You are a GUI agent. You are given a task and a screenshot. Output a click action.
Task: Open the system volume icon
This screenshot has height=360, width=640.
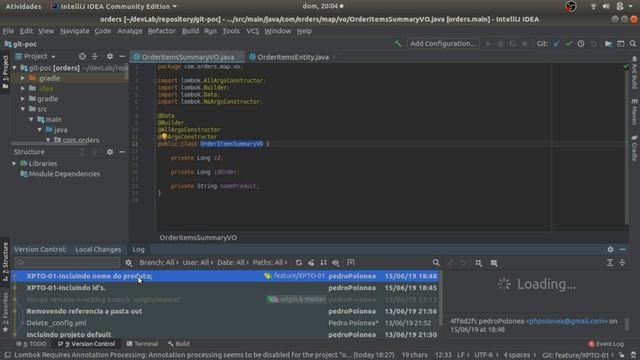pyautogui.click(x=606, y=6)
